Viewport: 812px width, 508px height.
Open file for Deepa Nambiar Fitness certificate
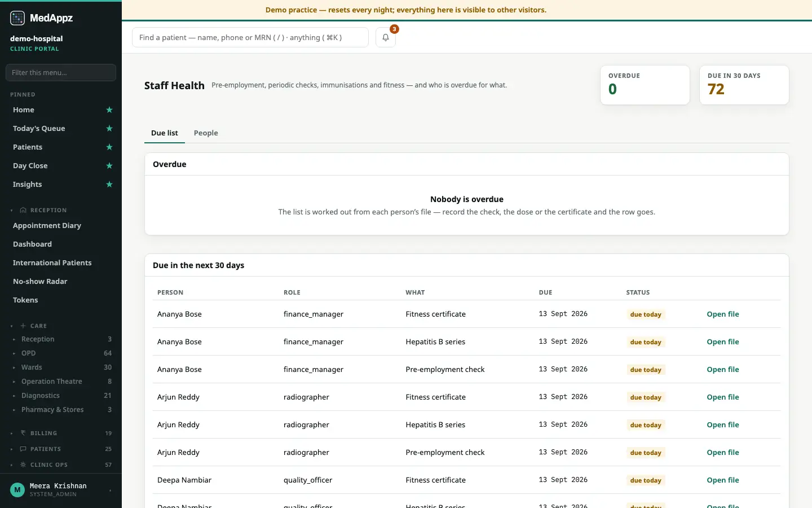723,480
